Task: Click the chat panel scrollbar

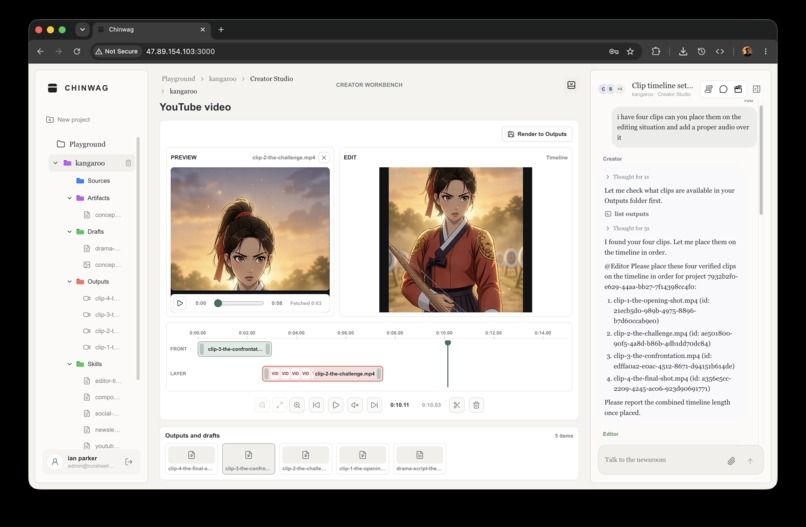Action: pyautogui.click(x=761, y=160)
